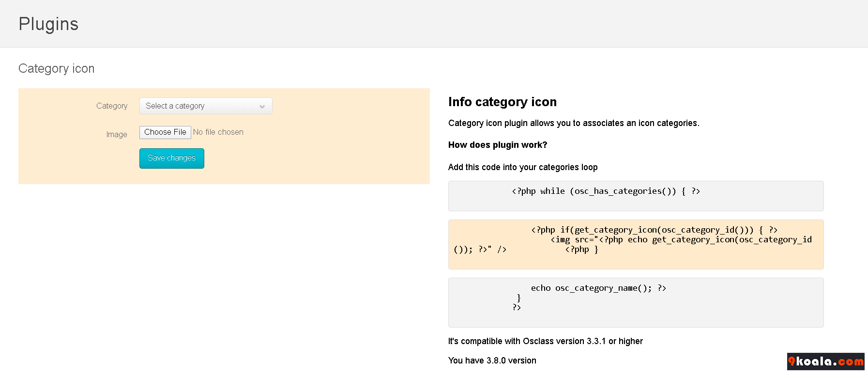
Task: Click the Category icon subheading
Action: [57, 69]
